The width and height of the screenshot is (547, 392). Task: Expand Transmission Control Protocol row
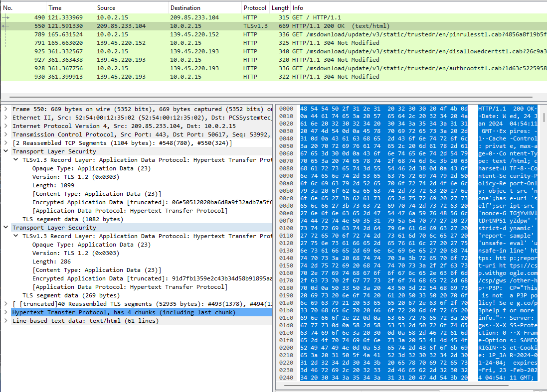(x=6, y=134)
